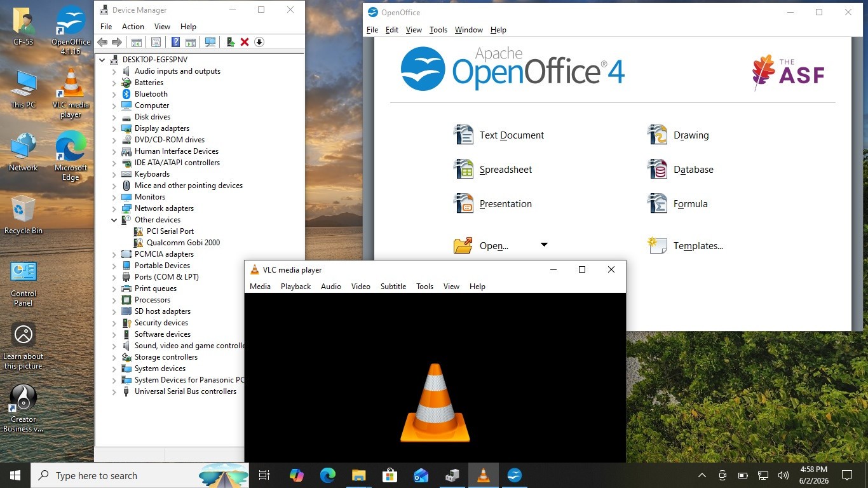
Task: Collapse the Other devices node
Action: coord(114,220)
